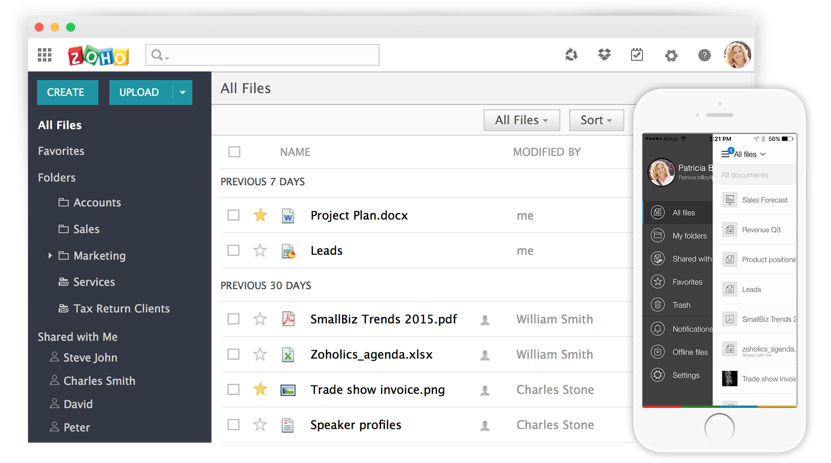Open the Sort dropdown
Screen dimensions: 831x463
pyautogui.click(x=596, y=120)
